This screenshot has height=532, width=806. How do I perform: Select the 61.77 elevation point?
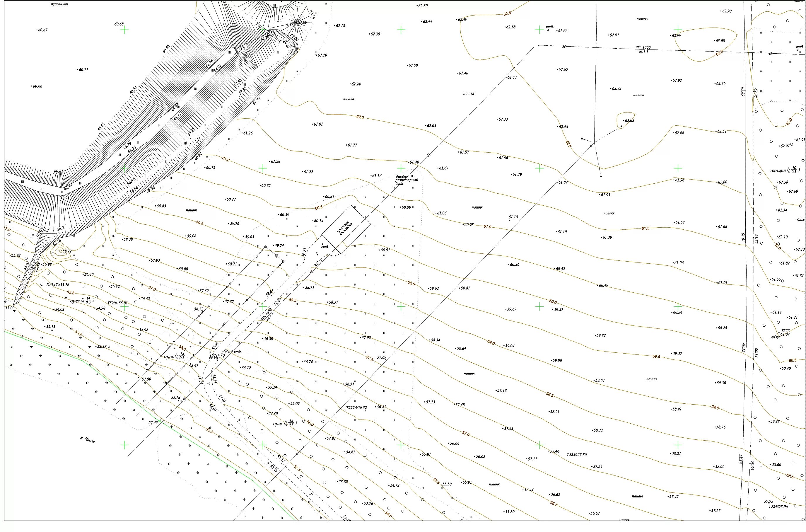[x=352, y=145]
